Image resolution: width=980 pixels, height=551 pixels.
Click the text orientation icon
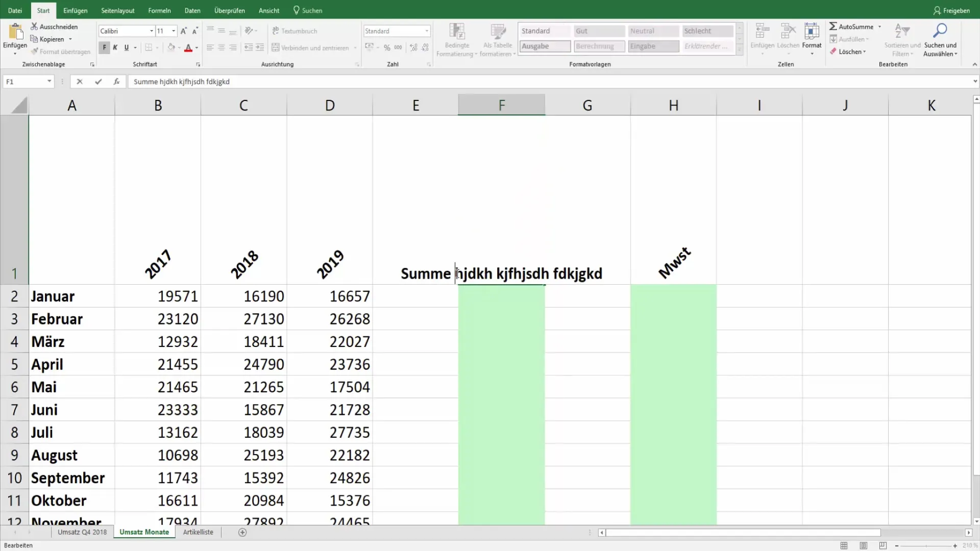(x=249, y=31)
